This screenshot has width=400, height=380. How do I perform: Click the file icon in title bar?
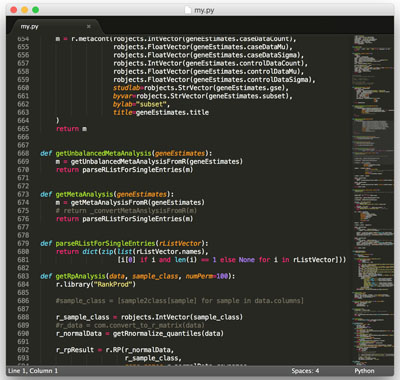pos(188,10)
